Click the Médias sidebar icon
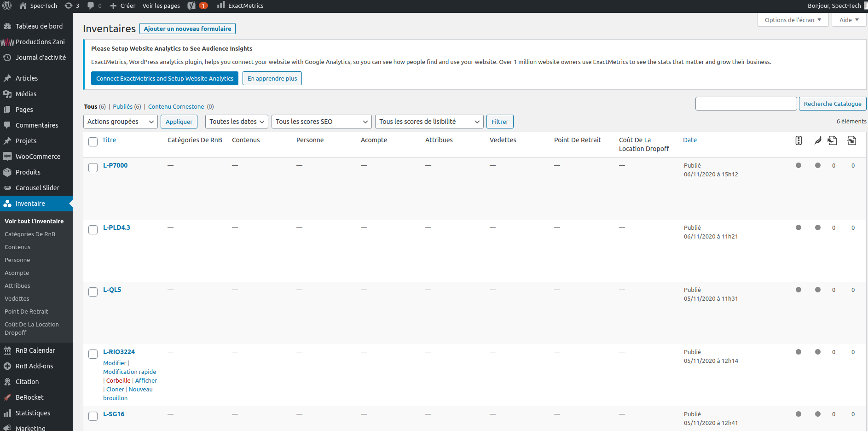This screenshot has width=868, height=431. 7,94
